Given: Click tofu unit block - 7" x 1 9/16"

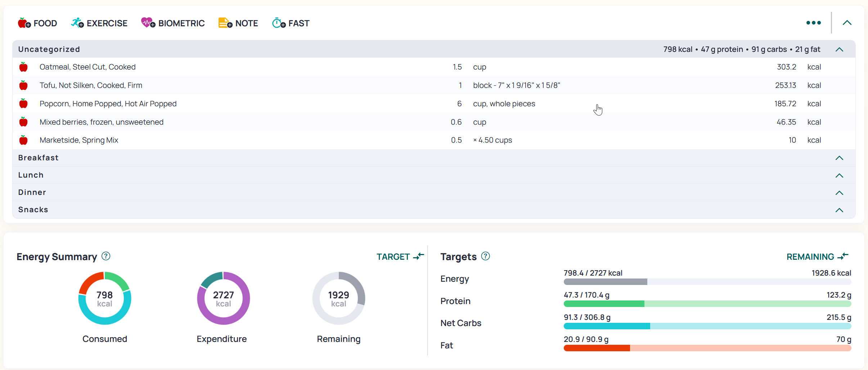Looking at the screenshot, I should [x=517, y=85].
